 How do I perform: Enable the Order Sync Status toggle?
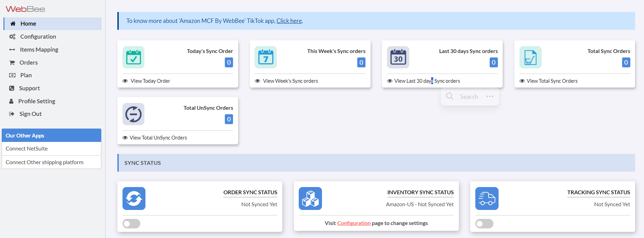[x=131, y=224]
